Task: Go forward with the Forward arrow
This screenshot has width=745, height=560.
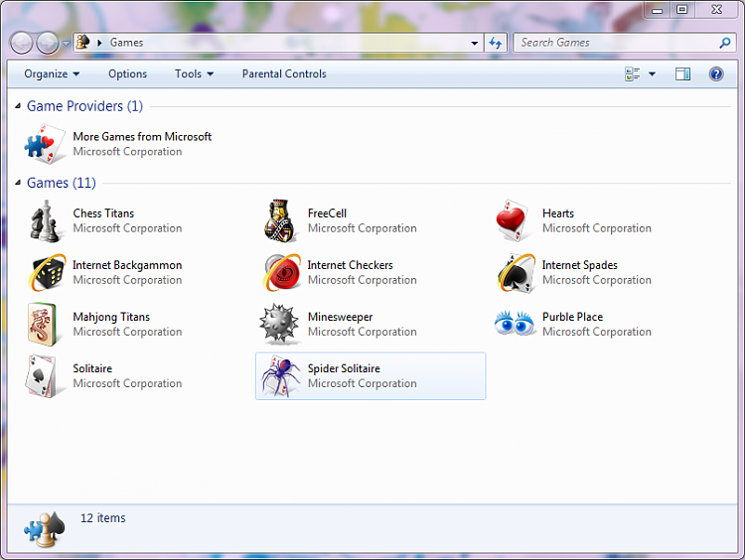Action: click(48, 44)
